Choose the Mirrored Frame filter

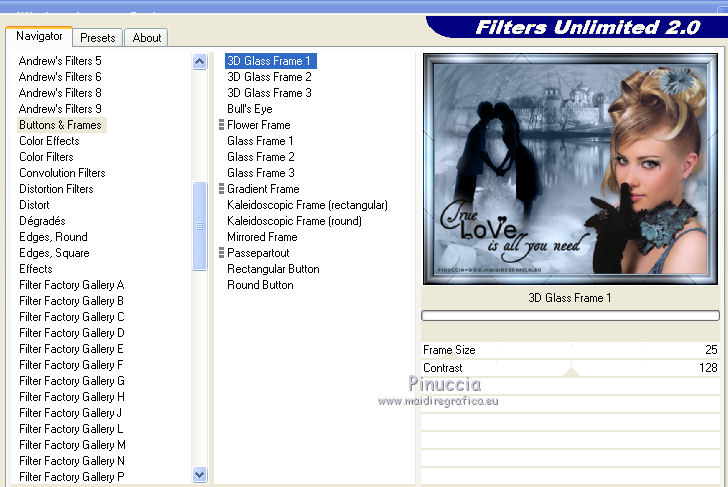tap(262, 237)
